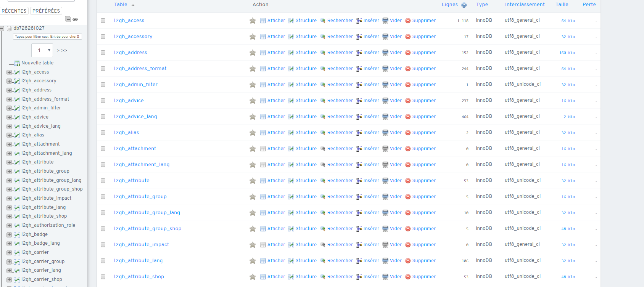Select l2gh_carrier_group in sidebar tree
This screenshot has height=287, width=644.
click(x=43, y=261)
